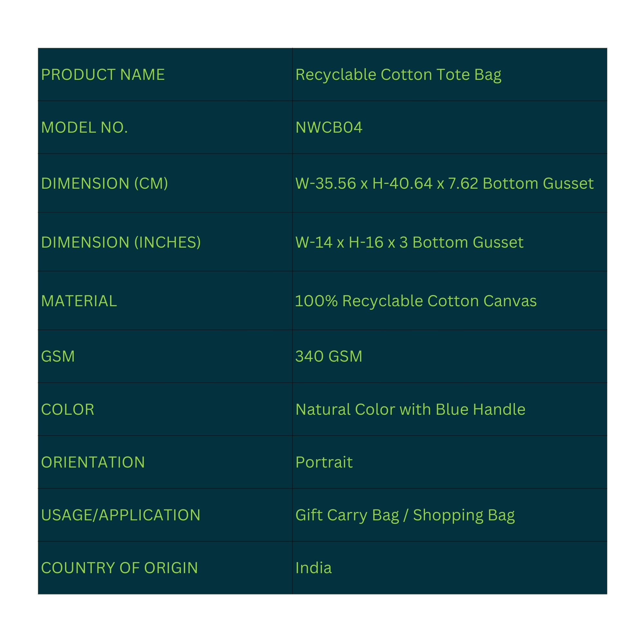Click Gift Carry Bag / Shopping Bag text
The image size is (644, 644).
[x=405, y=515]
